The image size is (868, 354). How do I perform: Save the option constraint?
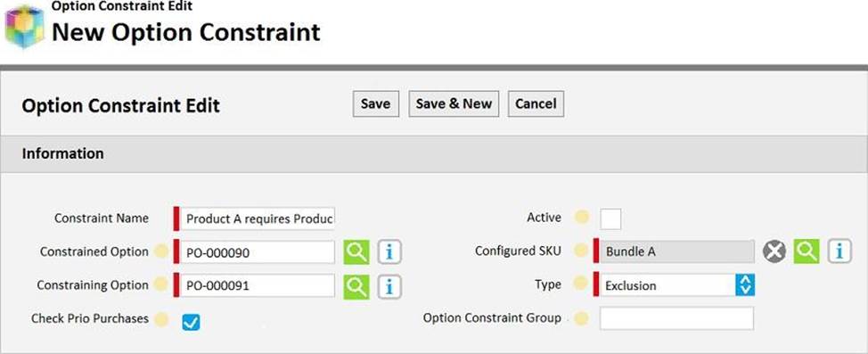pyautogui.click(x=375, y=103)
